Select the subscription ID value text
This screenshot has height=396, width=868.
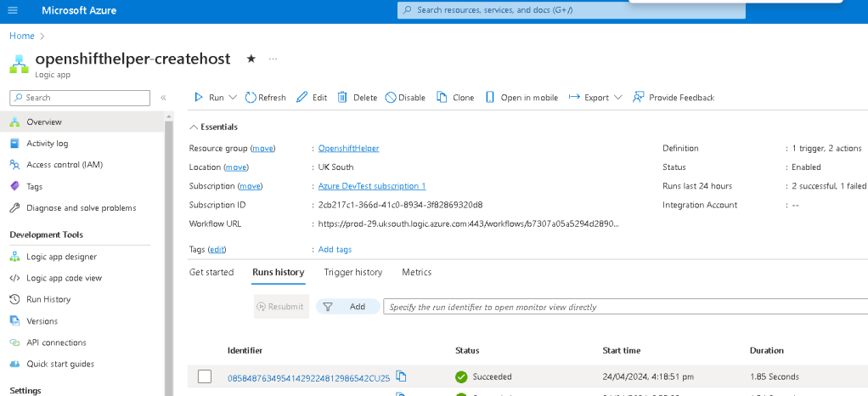click(x=400, y=205)
